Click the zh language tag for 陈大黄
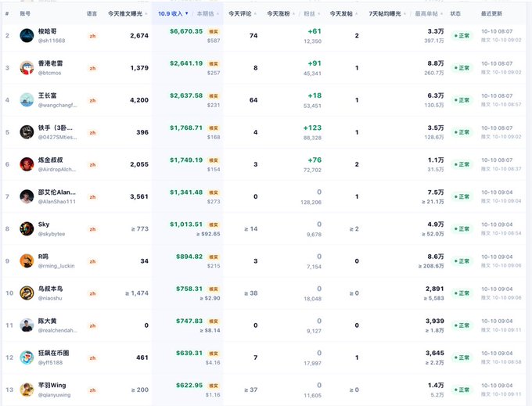The width and height of the screenshot is (532, 406). pos(92,325)
